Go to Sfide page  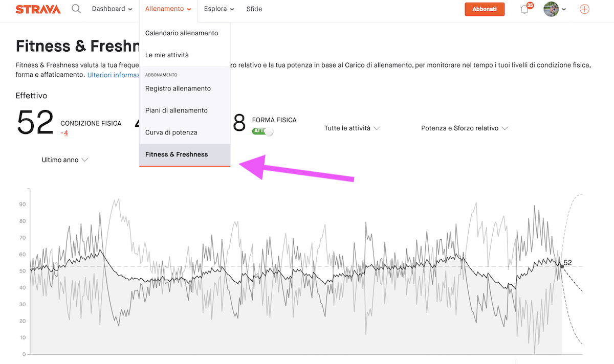click(254, 9)
